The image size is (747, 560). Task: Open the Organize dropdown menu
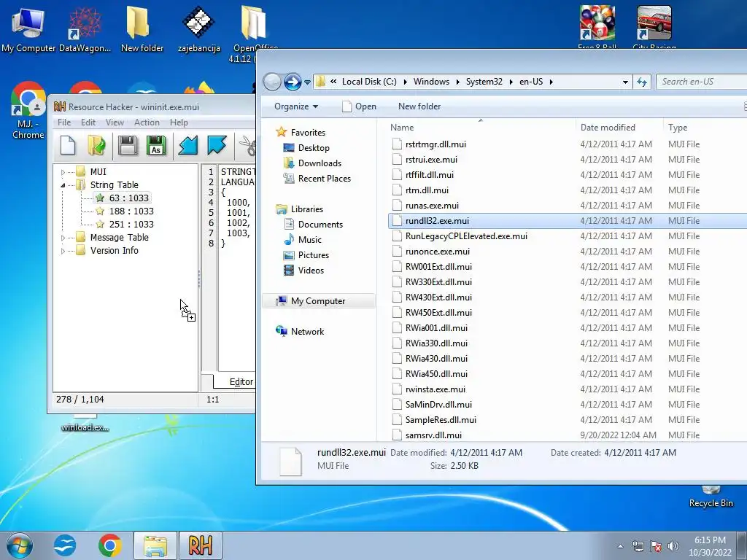click(x=296, y=106)
